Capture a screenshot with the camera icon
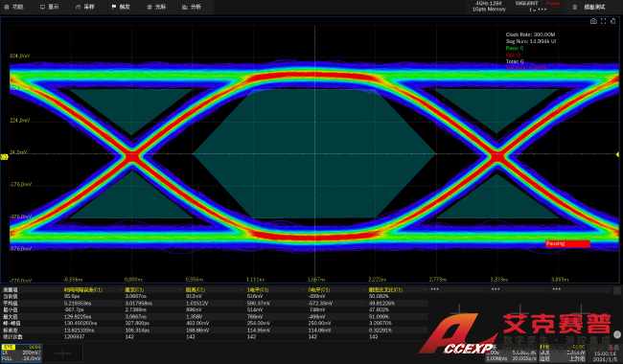 pos(593,21)
